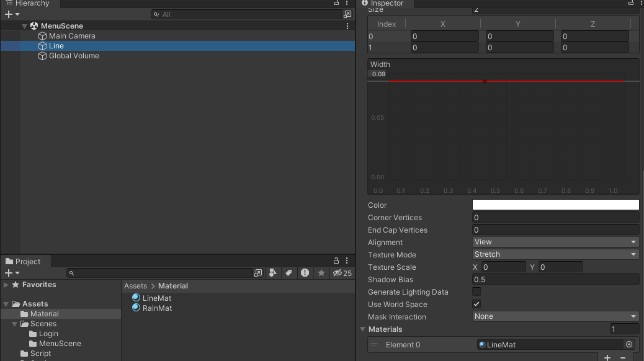Edit the Shadow Bias field
The width and height of the screenshot is (644, 361).
click(555, 279)
